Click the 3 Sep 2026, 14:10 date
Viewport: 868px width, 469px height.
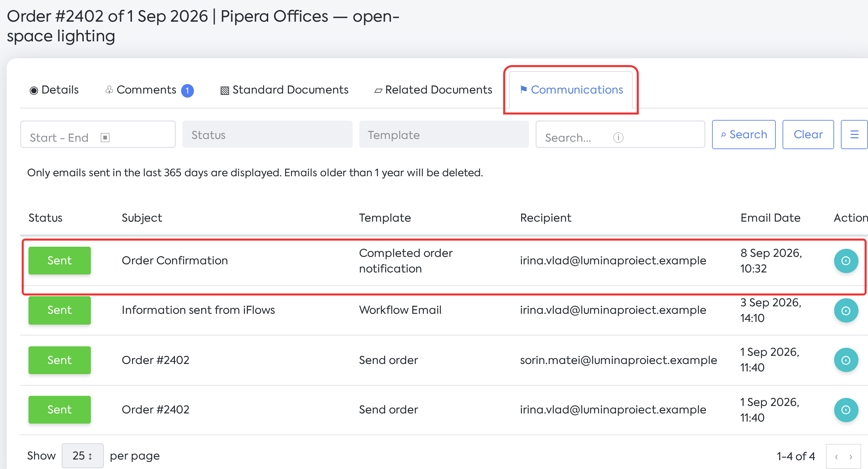[771, 310]
